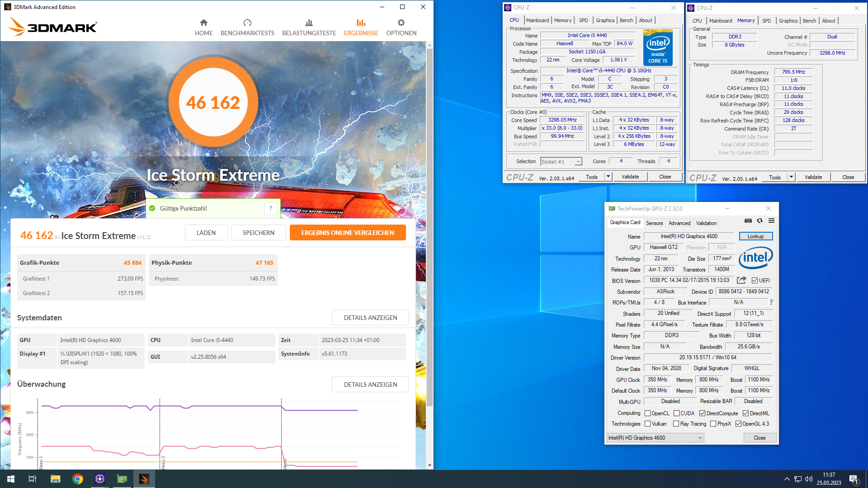The width and height of the screenshot is (868, 488).
Task: Click the SPEICHERN button
Action: tap(259, 233)
